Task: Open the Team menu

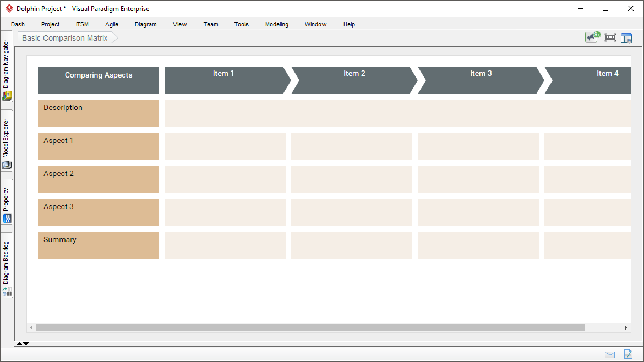Action: [x=211, y=24]
